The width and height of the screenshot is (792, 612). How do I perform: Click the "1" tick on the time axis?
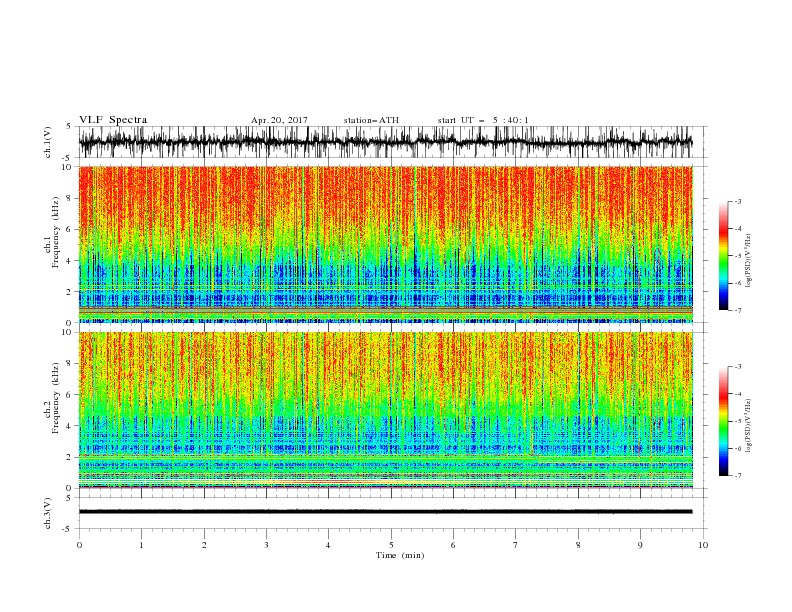pos(141,545)
